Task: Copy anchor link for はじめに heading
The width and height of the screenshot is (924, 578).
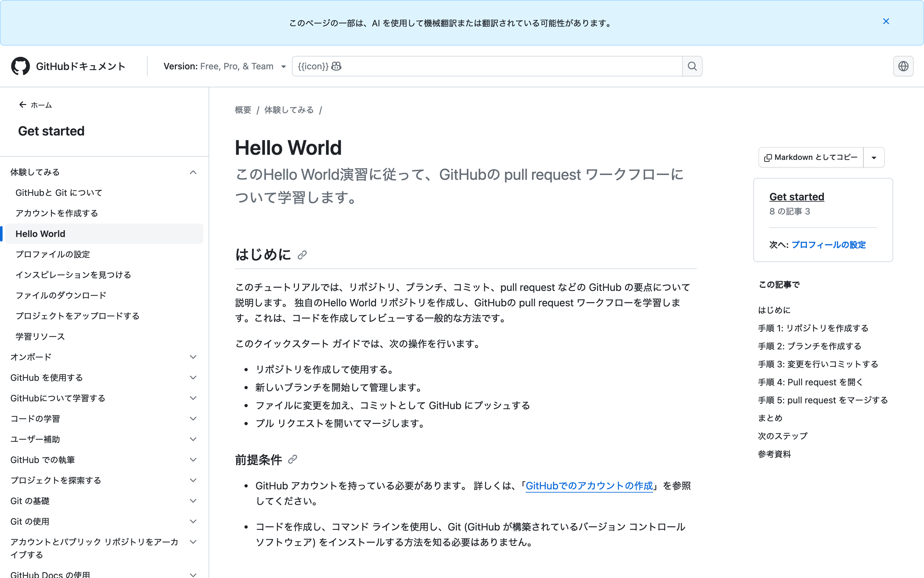Action: [302, 255]
